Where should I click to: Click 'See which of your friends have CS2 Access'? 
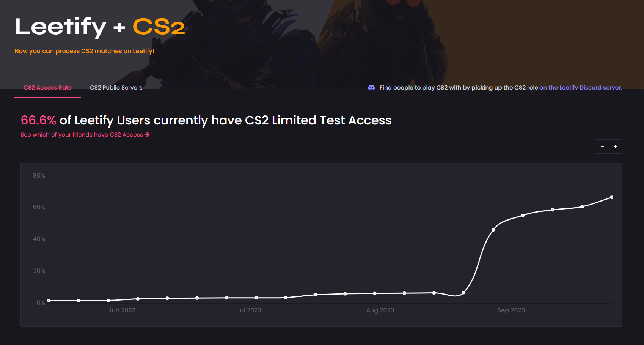tap(82, 134)
